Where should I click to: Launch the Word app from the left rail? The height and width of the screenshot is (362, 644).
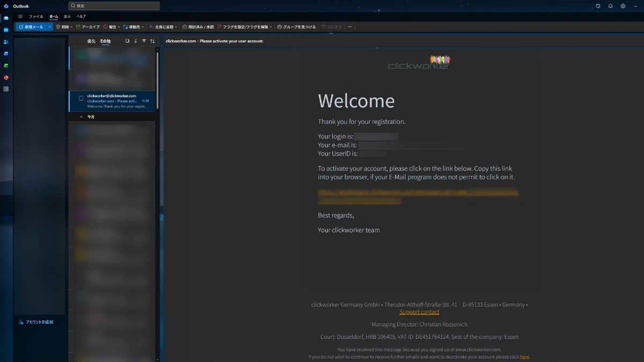click(x=6, y=54)
